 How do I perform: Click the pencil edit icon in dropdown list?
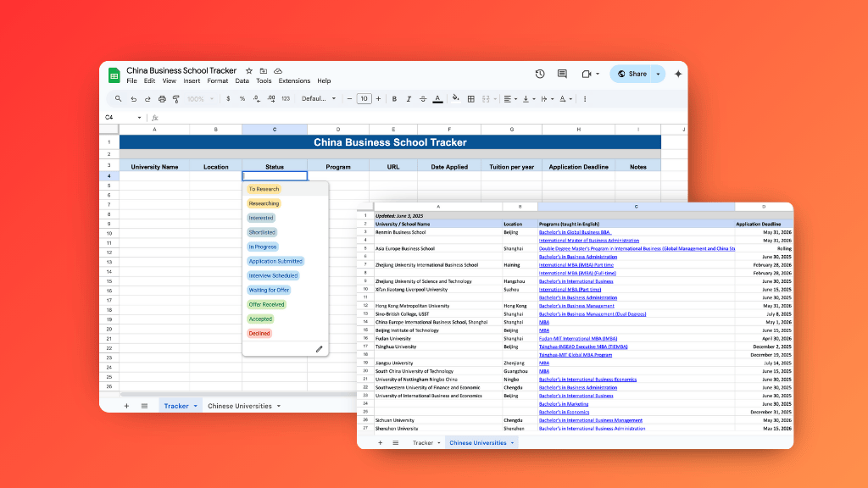(320, 348)
